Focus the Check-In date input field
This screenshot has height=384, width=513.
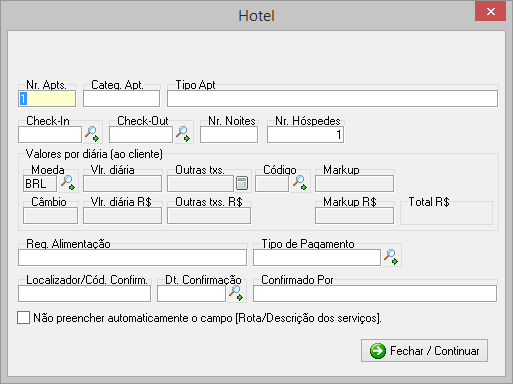click(50, 135)
